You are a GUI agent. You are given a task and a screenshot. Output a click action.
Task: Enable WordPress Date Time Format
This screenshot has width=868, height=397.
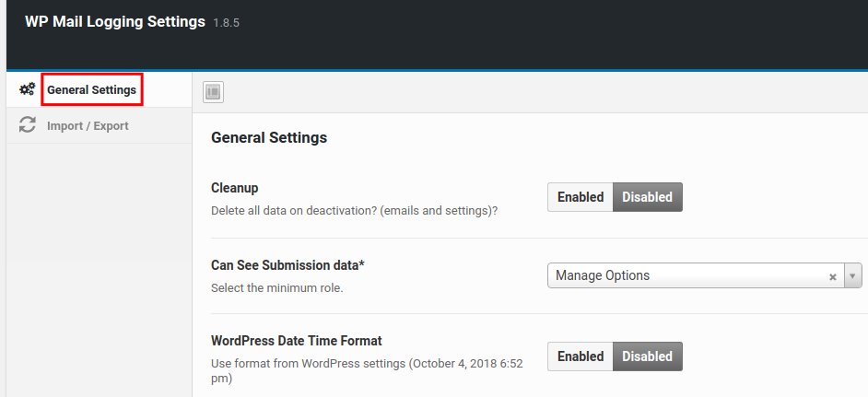[x=581, y=356]
